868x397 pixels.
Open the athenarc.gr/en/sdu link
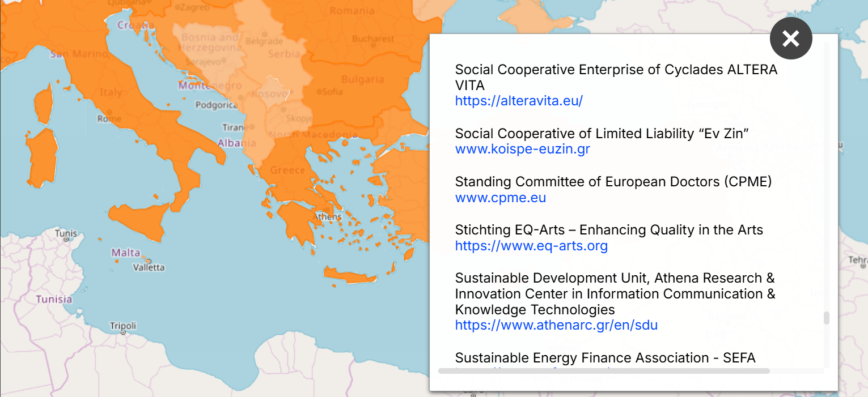[x=556, y=325]
